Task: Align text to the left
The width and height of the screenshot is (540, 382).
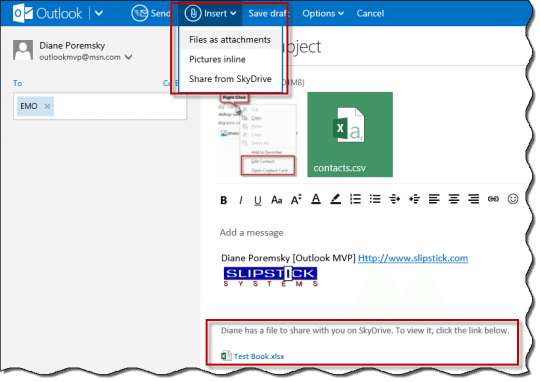Action: (x=434, y=199)
